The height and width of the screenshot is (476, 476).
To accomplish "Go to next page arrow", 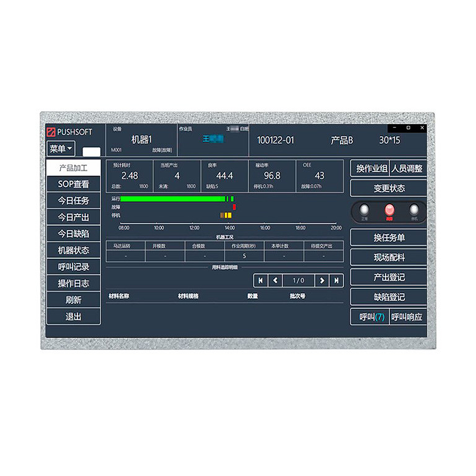I will [322, 281].
